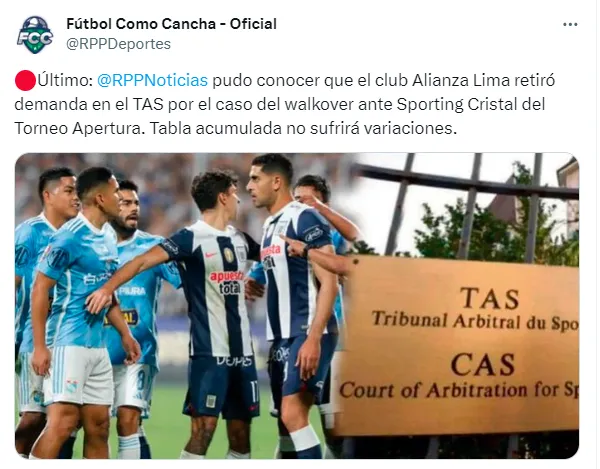Click the Fútbol Como Cancha - Oficial name
The image size is (600, 469).
click(171, 24)
